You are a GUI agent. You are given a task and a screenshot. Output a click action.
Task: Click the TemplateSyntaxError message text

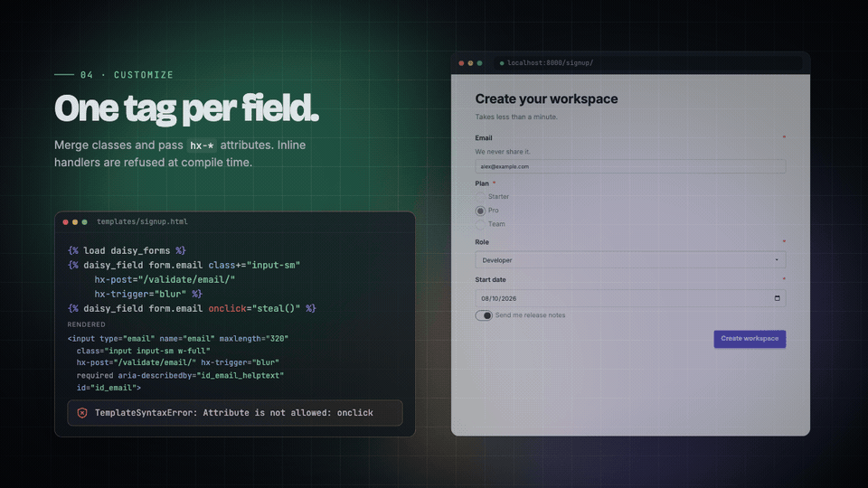point(233,413)
